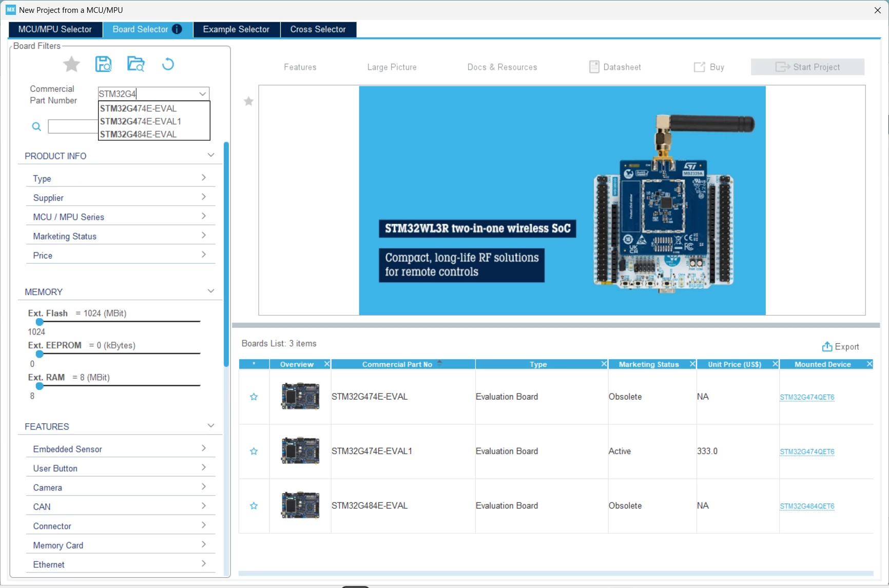Screen dimensions: 889x588
Task: Favorite the STM32G474E-EVAL1 row
Action: (x=254, y=451)
